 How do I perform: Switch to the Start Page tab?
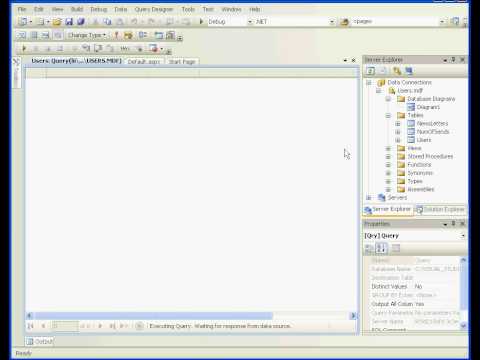click(x=182, y=62)
